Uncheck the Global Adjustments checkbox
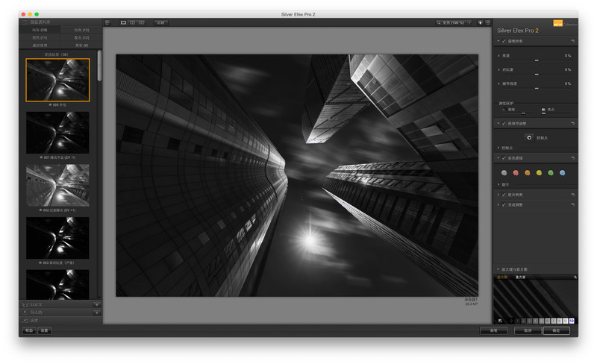 tap(504, 41)
